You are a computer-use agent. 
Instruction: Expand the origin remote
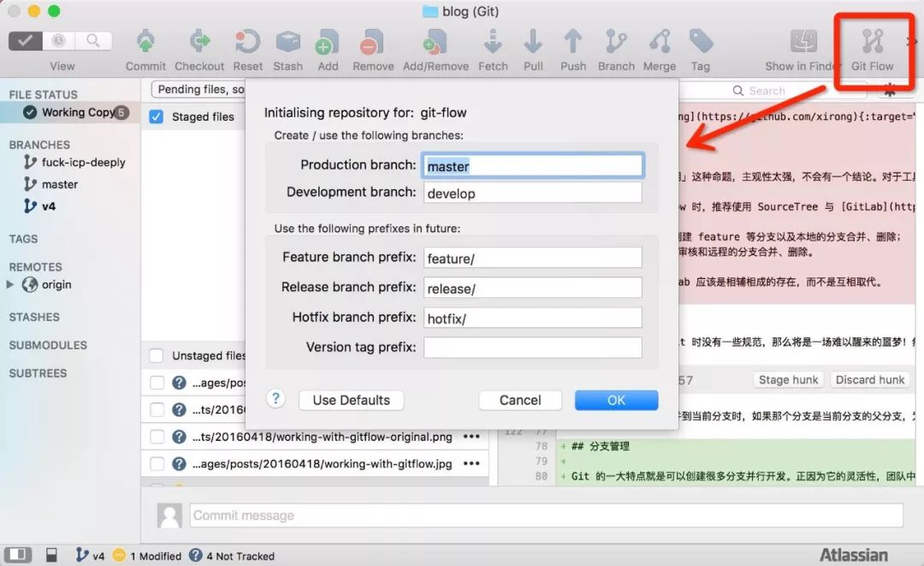pos(10,284)
